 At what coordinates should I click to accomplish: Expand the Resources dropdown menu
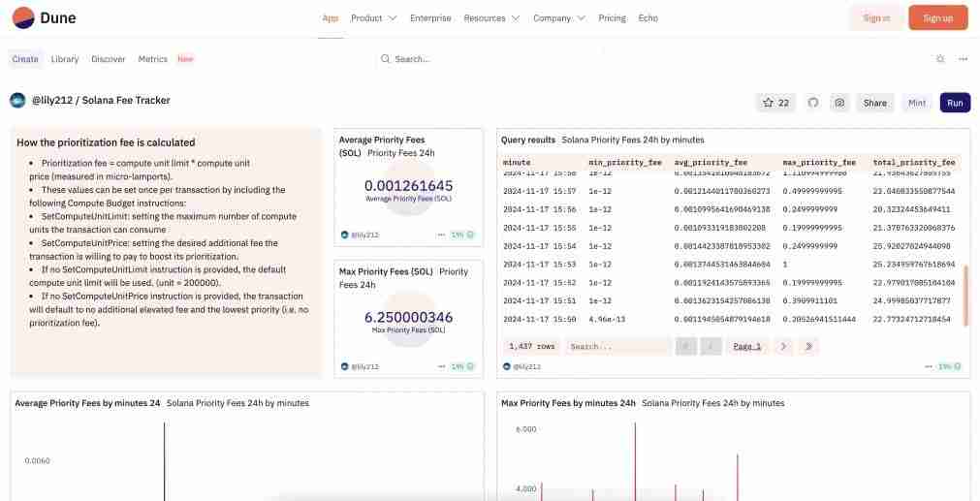point(491,18)
